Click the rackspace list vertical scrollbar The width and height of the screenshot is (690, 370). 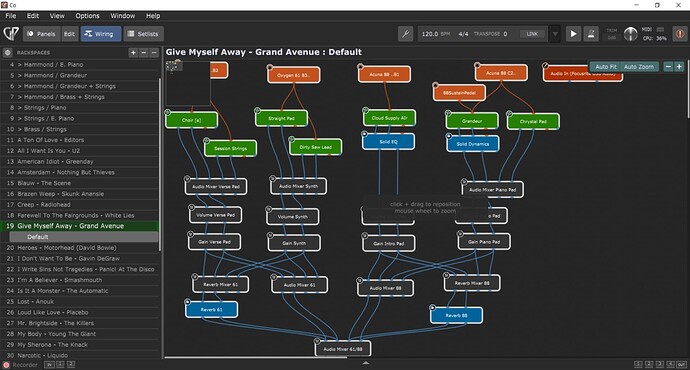coord(160,165)
